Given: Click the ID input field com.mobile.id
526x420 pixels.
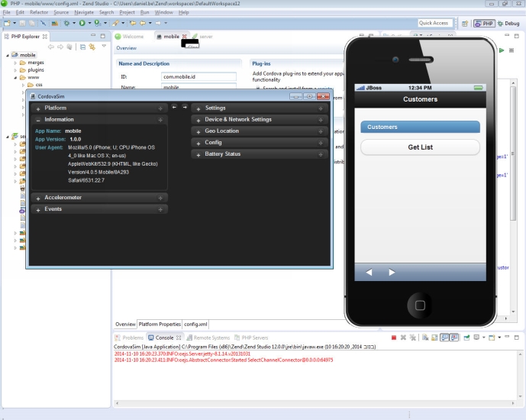Looking at the screenshot, I should coord(198,76).
